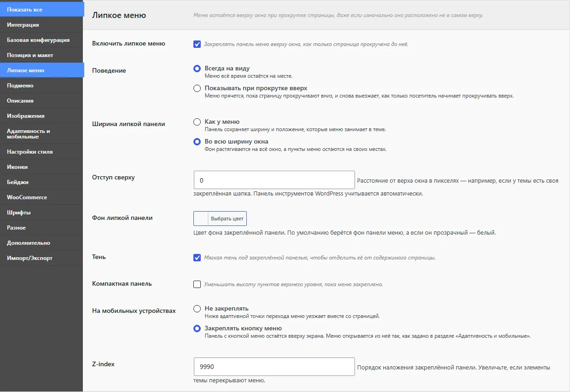This screenshot has width=570, height=392.
Task: Switch to «Описания» section
Action: click(41, 101)
